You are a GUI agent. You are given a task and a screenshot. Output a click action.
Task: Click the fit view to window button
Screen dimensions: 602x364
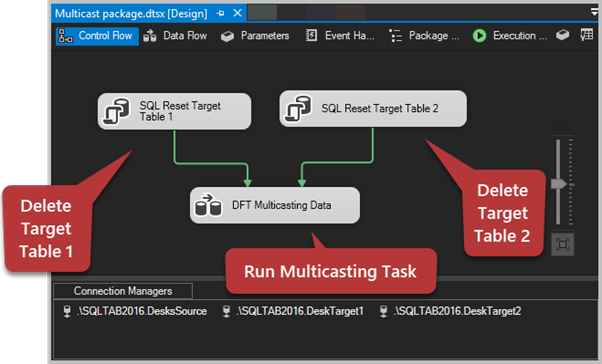(x=562, y=244)
